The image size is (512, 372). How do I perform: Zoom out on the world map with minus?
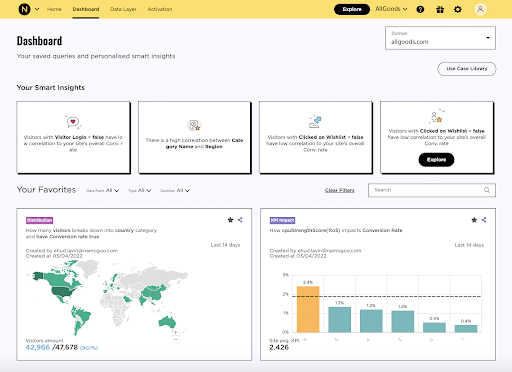(x=176, y=340)
